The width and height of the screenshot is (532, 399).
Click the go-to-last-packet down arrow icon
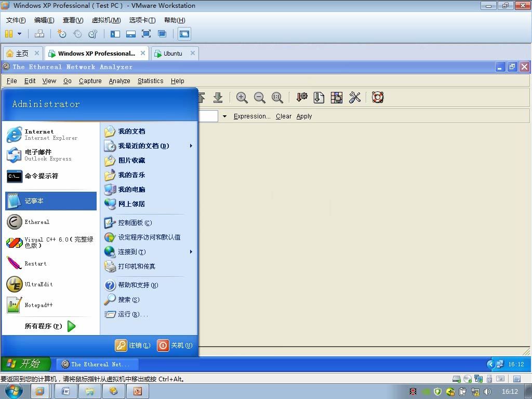[x=218, y=98]
